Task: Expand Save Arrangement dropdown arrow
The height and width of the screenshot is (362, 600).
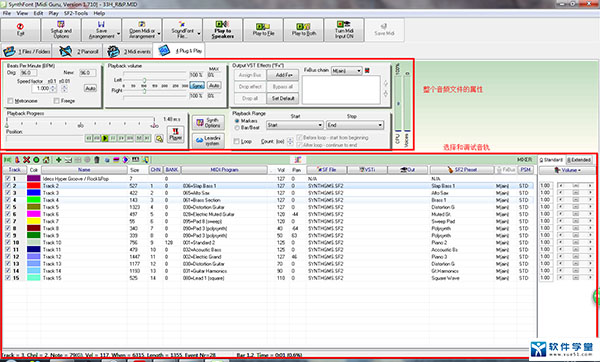Action: click(x=118, y=34)
